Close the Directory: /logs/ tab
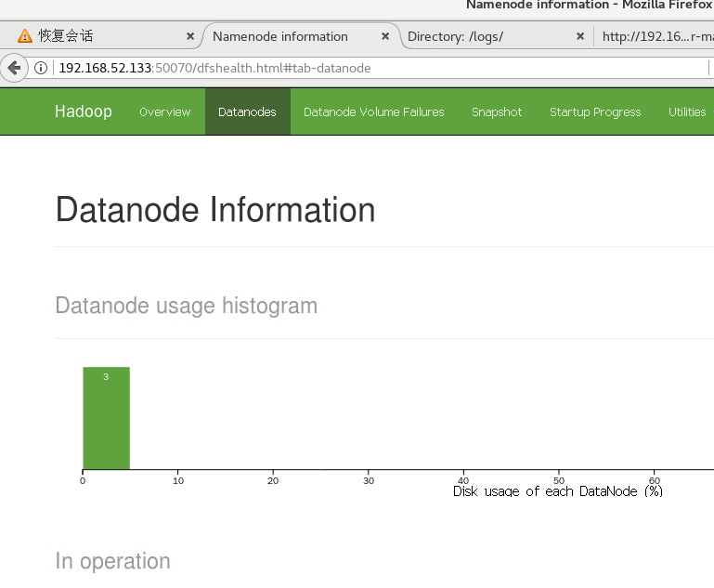This screenshot has width=714, height=588. [580, 36]
